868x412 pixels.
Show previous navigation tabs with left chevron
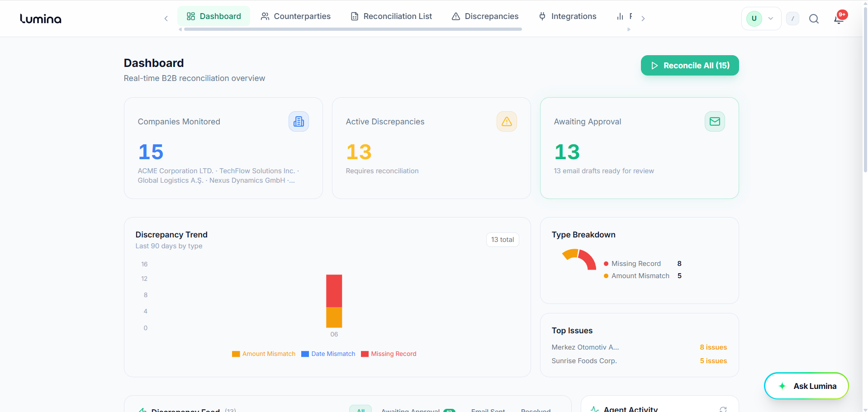click(x=166, y=19)
